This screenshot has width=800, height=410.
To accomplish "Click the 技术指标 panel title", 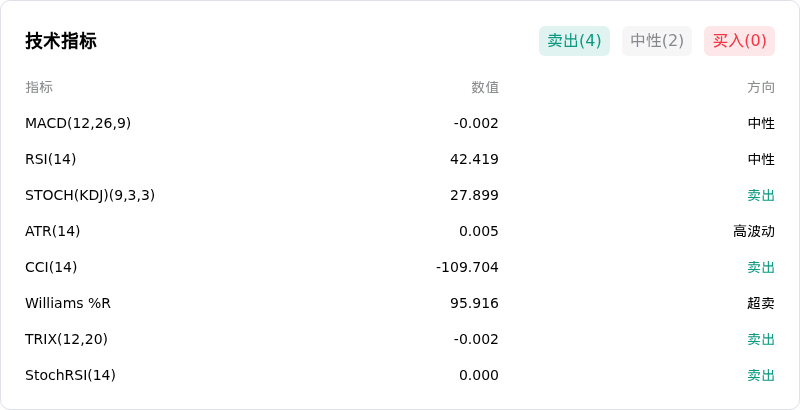I will click(61, 41).
